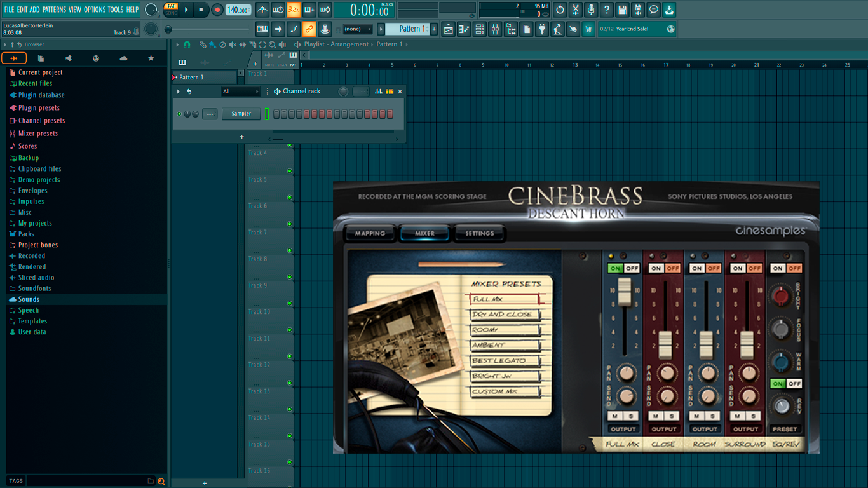Click the typing keyboard to piano icon
The width and height of the screenshot is (868, 488).
[x=262, y=29]
